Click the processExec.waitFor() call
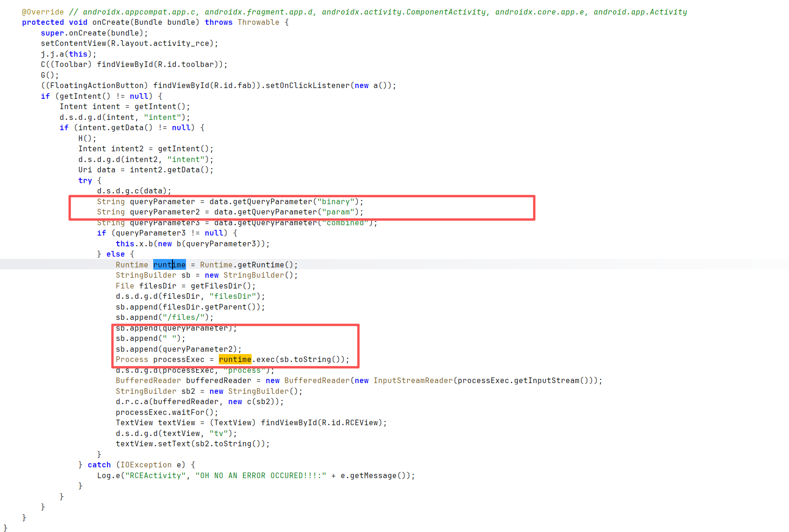 (167, 412)
